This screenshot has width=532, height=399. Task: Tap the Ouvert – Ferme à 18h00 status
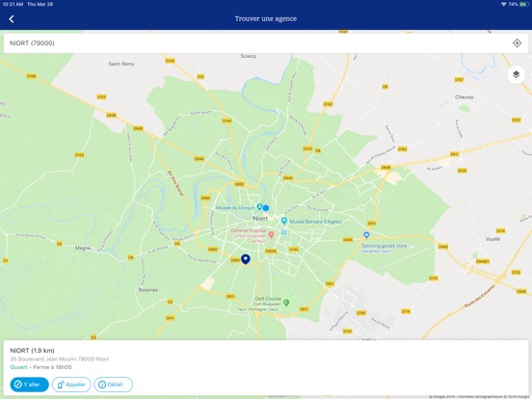coord(40,367)
